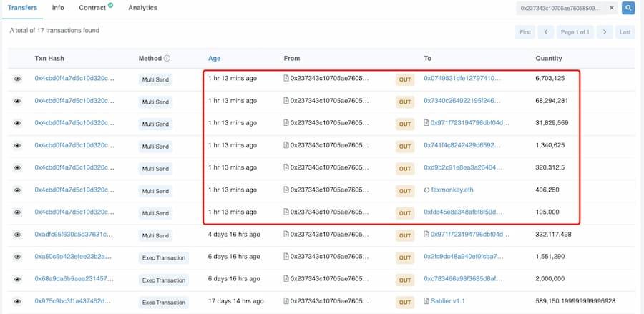This screenshot has height=314, width=644.
Task: Open the faxmonkey.eth recipient link
Action: pos(452,190)
